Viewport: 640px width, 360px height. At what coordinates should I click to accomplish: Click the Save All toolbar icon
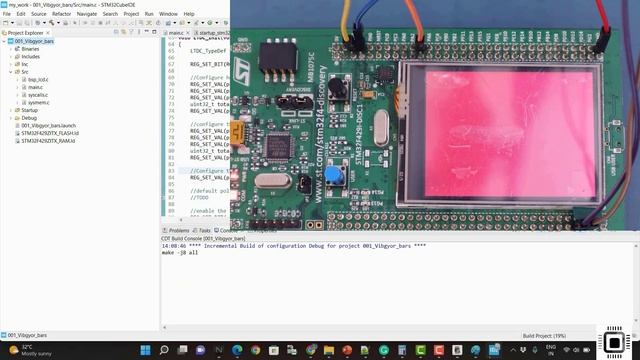[27, 23]
